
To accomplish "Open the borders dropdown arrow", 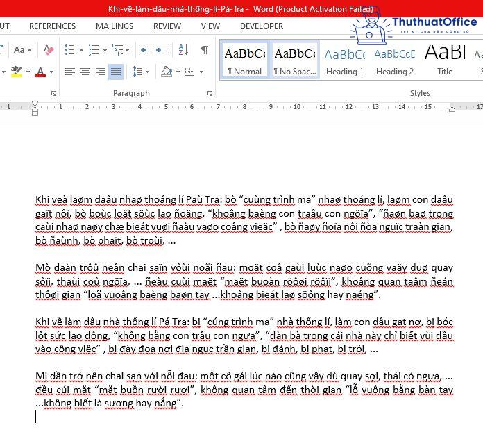I will (201, 72).
